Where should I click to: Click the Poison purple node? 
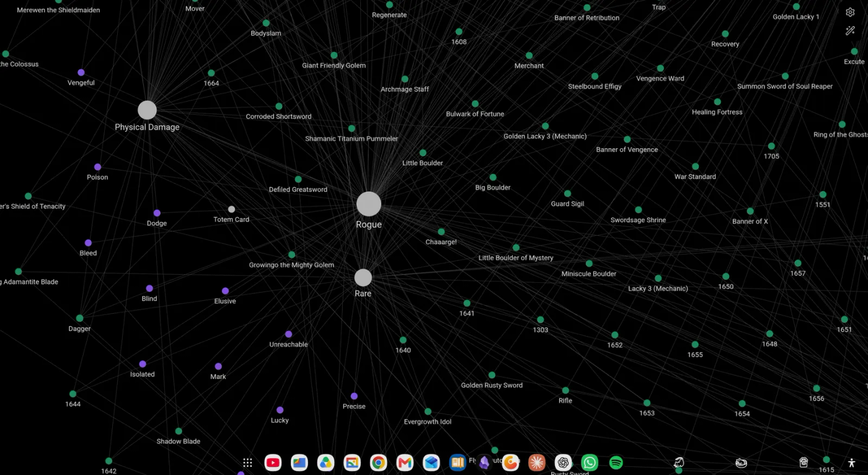pos(97,167)
